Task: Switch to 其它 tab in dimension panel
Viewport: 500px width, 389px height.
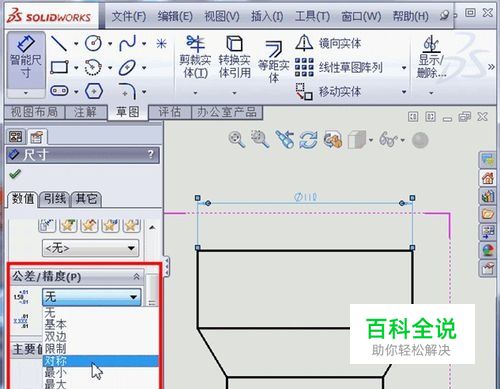Action: [86, 199]
